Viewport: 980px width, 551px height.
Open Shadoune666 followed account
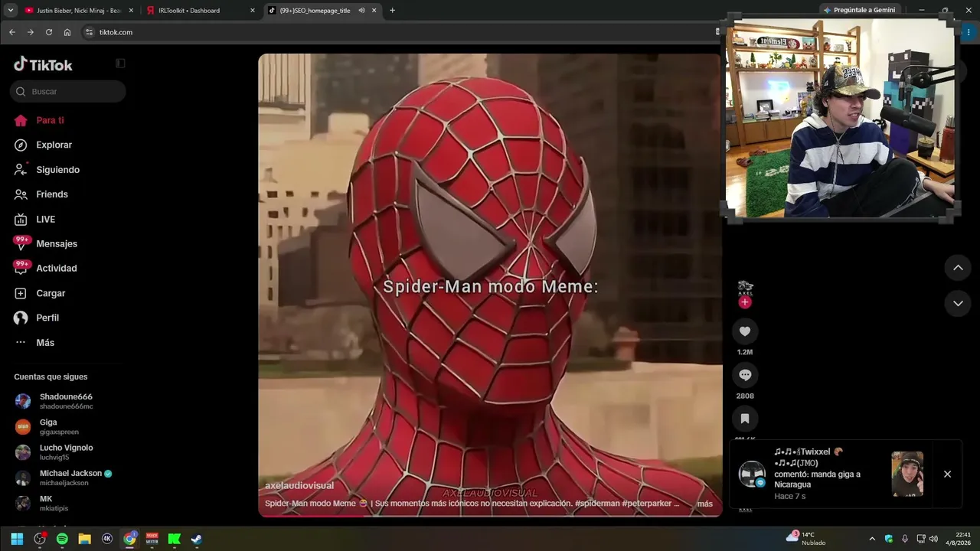pyautogui.click(x=67, y=401)
